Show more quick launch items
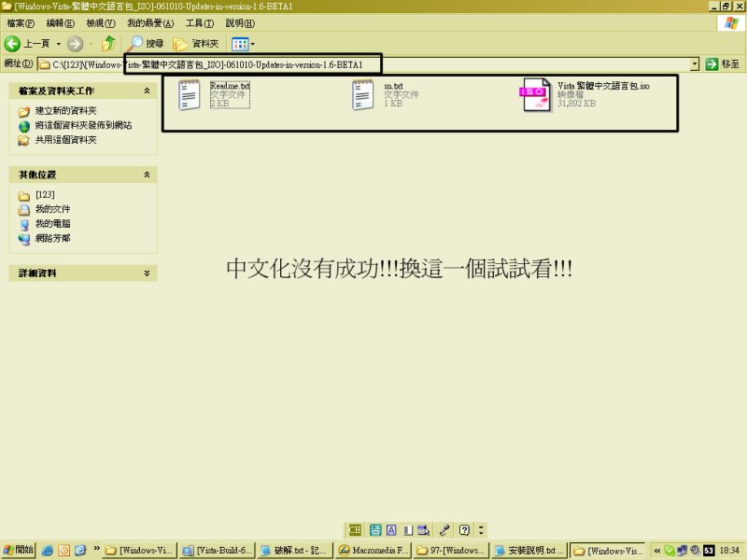The image size is (747, 560). (x=96, y=548)
